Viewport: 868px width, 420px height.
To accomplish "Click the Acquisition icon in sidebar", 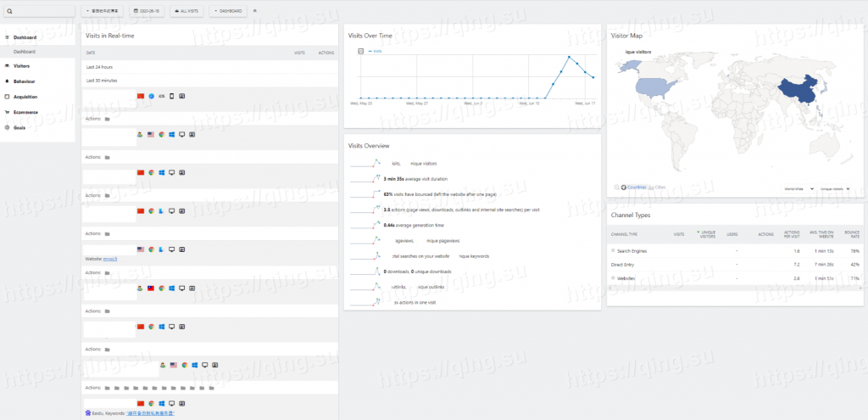I will click(x=8, y=97).
